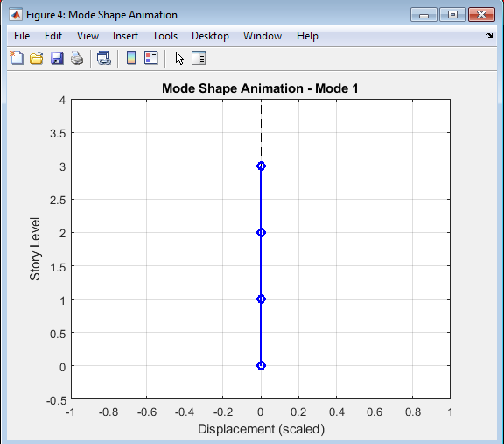Image resolution: width=504 pixels, height=444 pixels.
Task: Save the figure using the floppy disk icon
Action: (x=57, y=58)
